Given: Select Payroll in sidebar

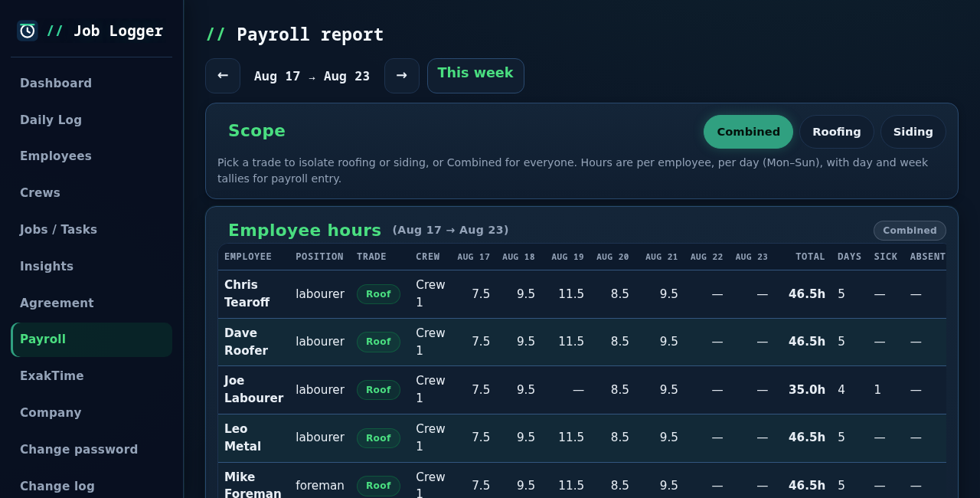Looking at the screenshot, I should [91, 339].
